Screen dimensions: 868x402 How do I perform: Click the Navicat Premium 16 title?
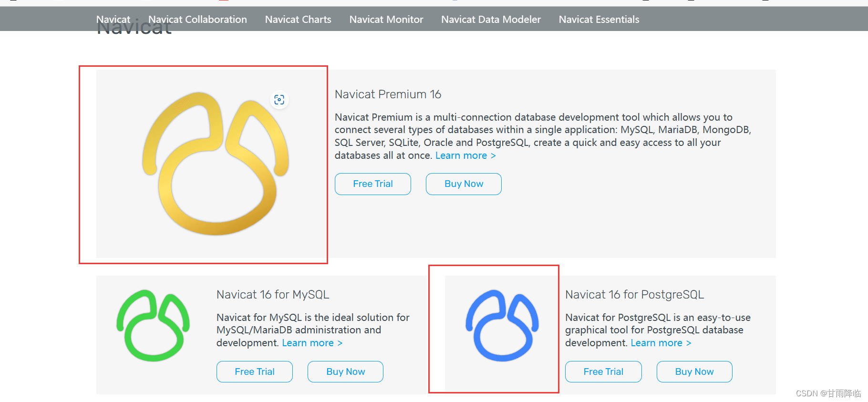388,94
